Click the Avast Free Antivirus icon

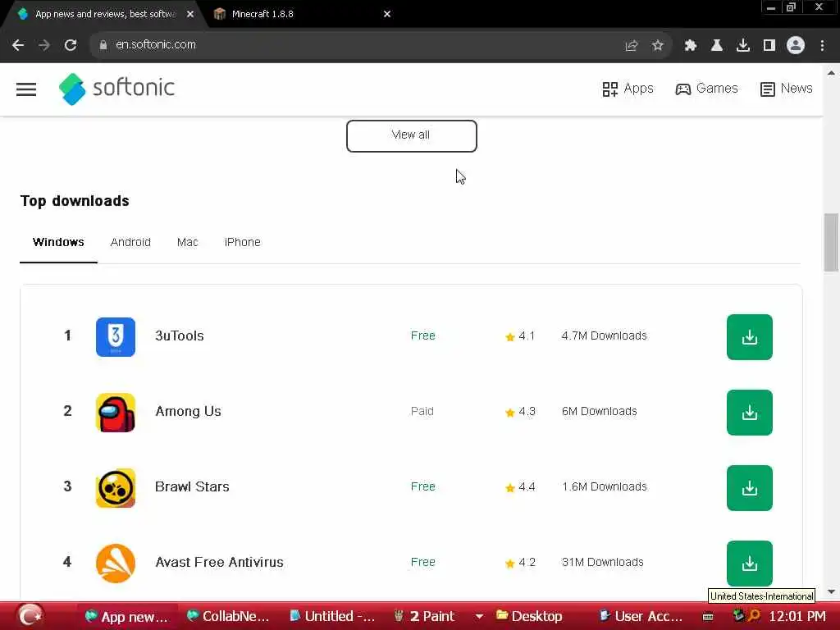coord(116,563)
